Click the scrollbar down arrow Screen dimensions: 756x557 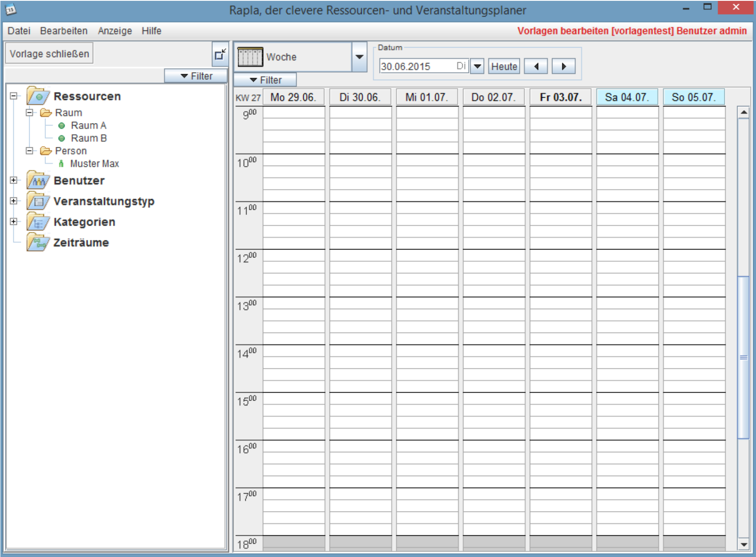coord(743,544)
